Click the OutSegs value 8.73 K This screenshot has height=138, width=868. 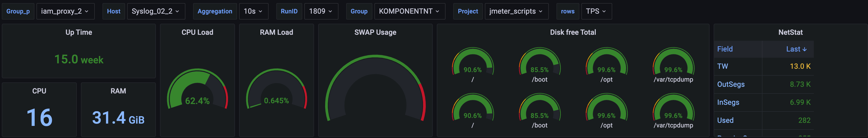click(x=800, y=84)
